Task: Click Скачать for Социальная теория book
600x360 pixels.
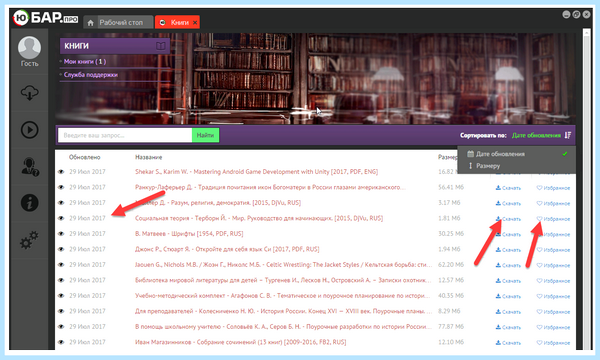Action: click(508, 219)
